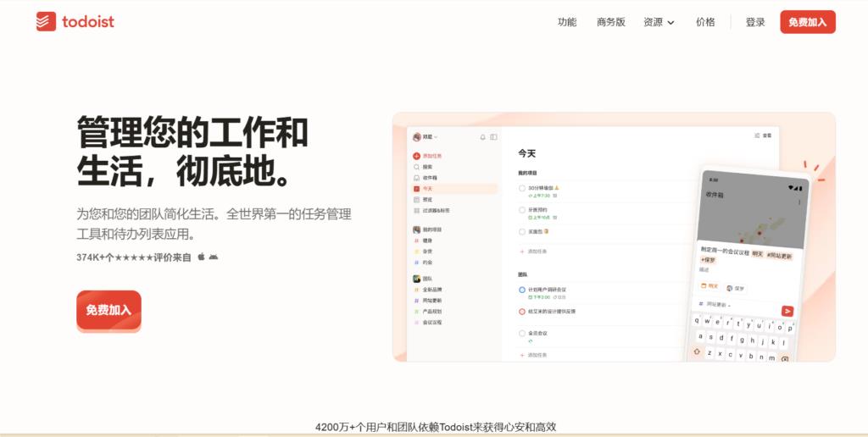Check off the 买面包 task
Viewport: 868px width, 437px height.
(521, 232)
